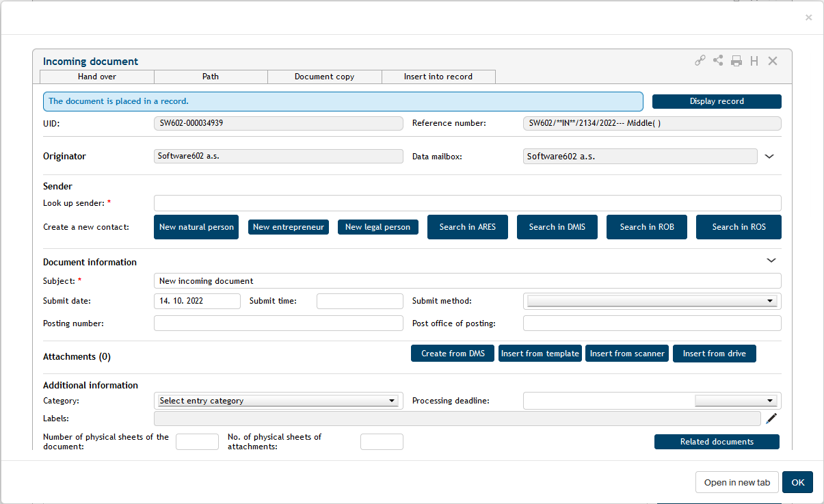Click Insert from scanner button
This screenshot has height=504, width=824.
click(627, 354)
